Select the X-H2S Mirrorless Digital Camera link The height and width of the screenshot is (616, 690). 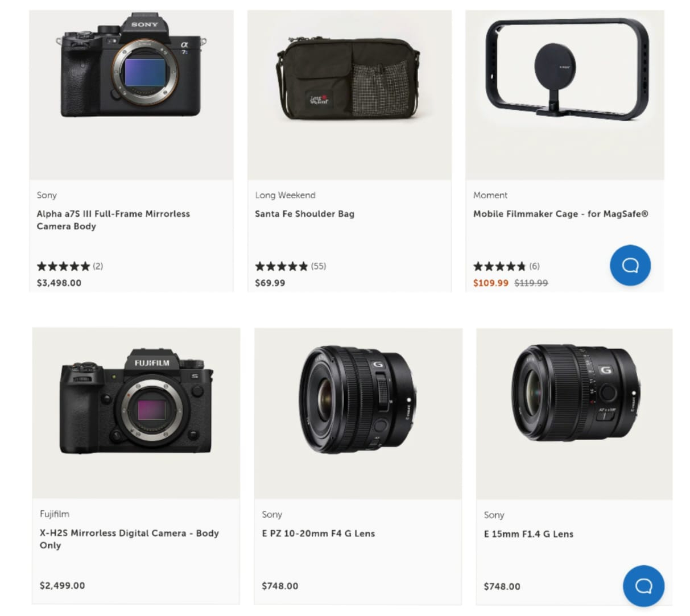point(129,539)
